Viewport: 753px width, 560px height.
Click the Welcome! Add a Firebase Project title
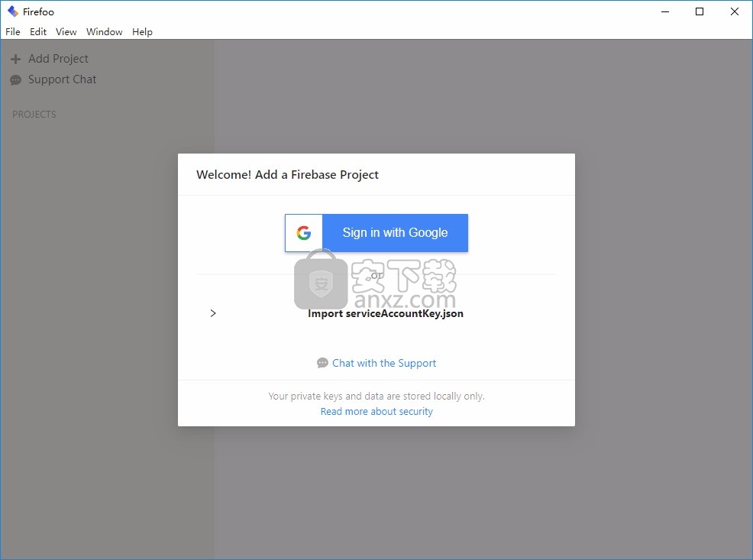[287, 175]
